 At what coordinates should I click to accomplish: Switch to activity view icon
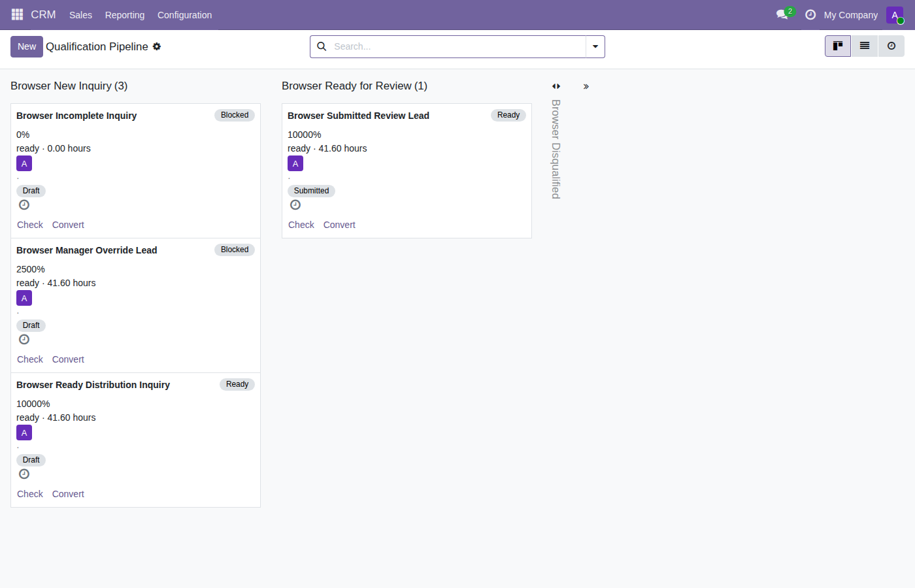(891, 46)
